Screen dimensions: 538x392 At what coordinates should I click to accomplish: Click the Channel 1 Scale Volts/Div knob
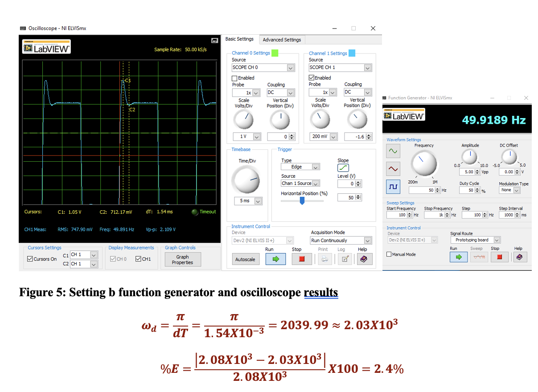(320, 119)
